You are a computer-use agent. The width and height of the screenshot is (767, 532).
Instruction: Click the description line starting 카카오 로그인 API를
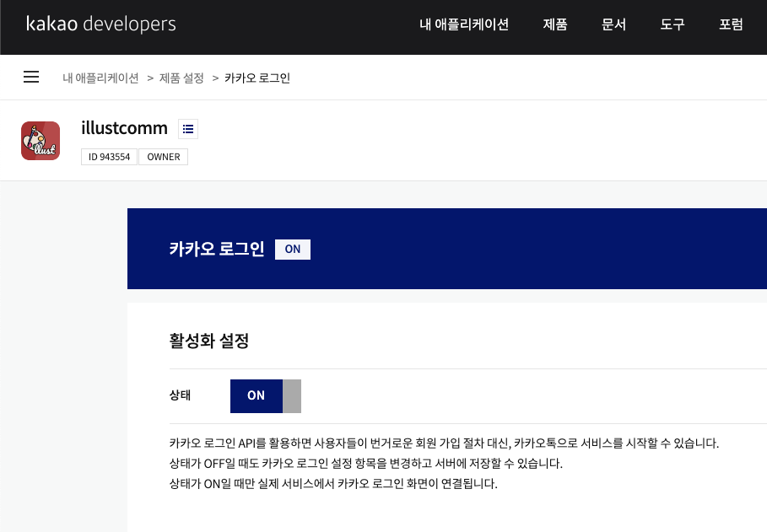click(444, 443)
